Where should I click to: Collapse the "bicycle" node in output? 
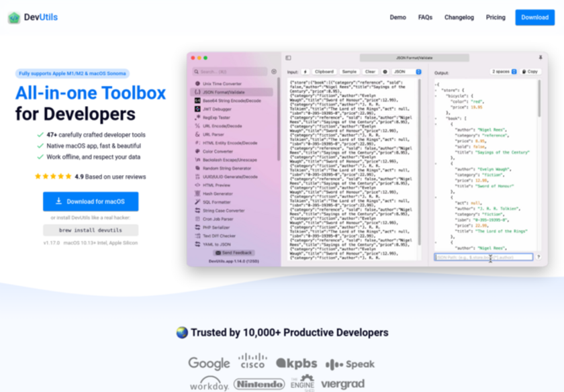click(436, 96)
